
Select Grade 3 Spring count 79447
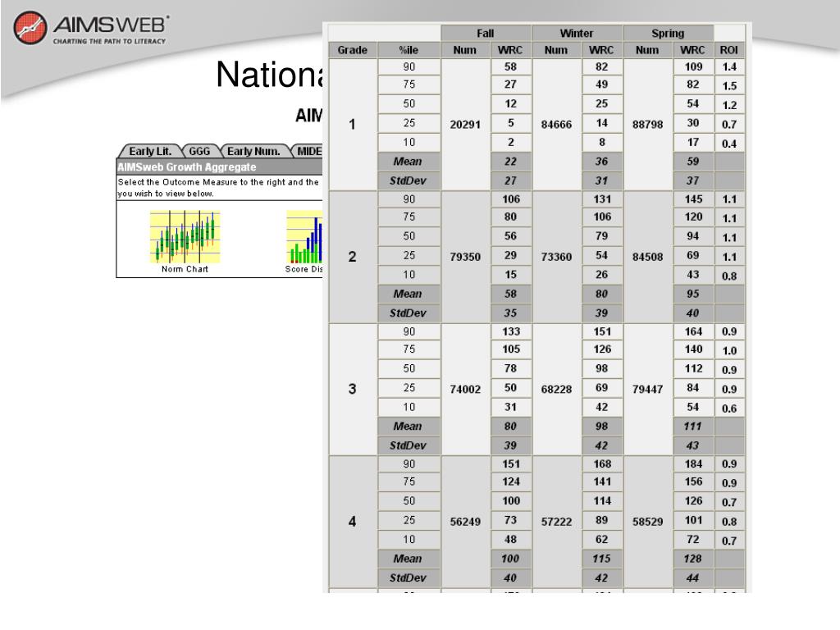tap(648, 389)
